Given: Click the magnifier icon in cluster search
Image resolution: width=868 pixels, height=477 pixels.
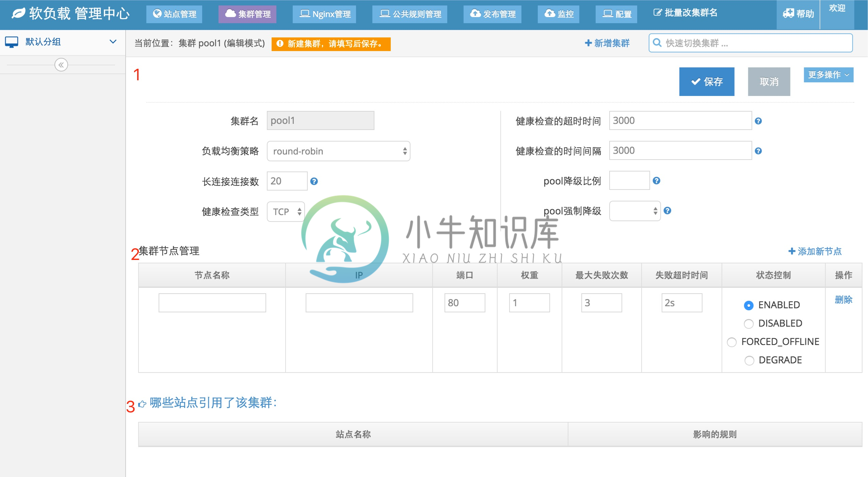Looking at the screenshot, I should 657,43.
